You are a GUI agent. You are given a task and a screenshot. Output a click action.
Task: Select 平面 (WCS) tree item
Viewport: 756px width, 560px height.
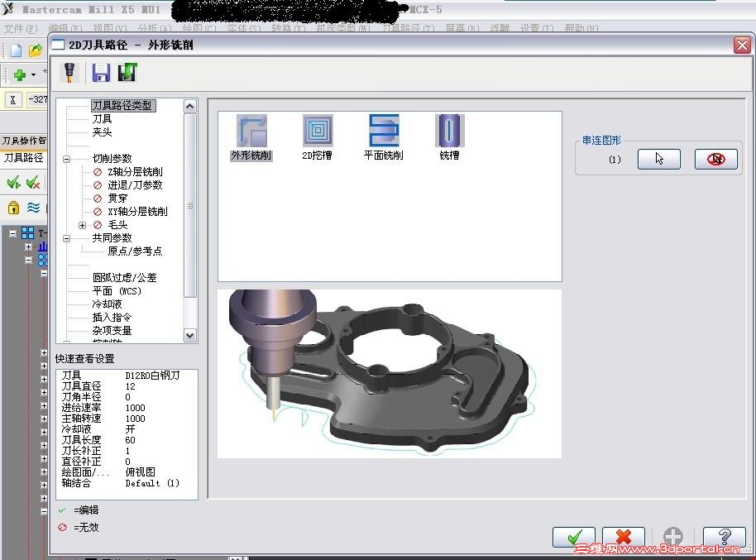tap(117, 291)
